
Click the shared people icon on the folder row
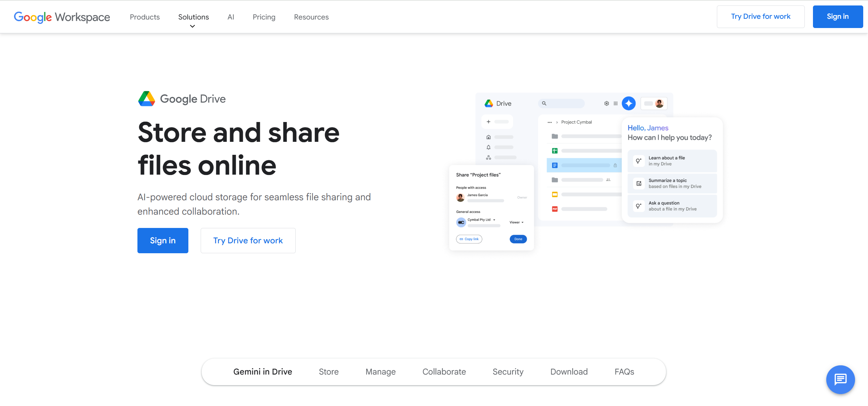tap(608, 180)
